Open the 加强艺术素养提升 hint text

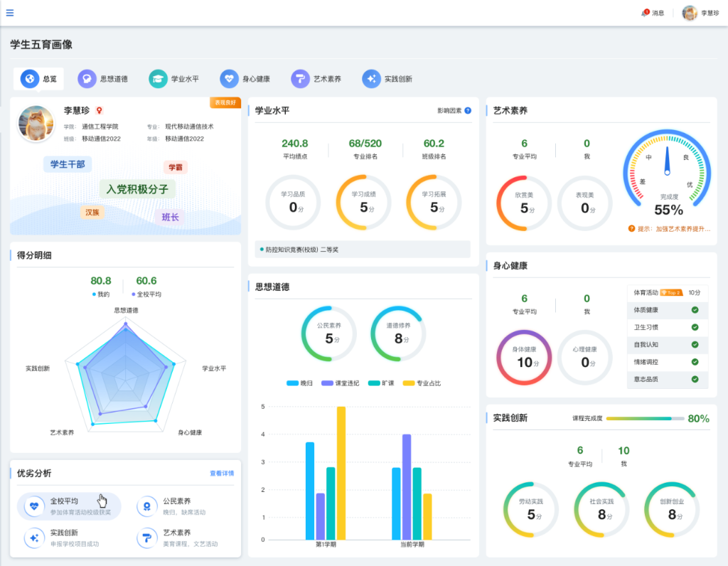coord(683,229)
